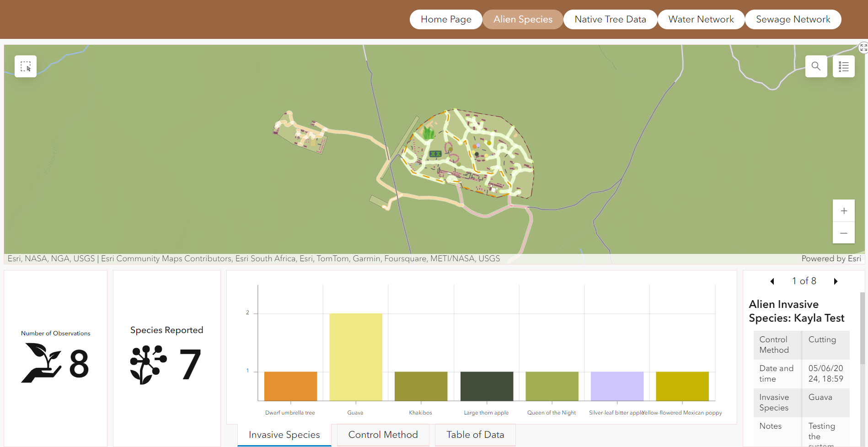Switch to the Control Method tab
The image size is (868, 447).
[x=383, y=435]
